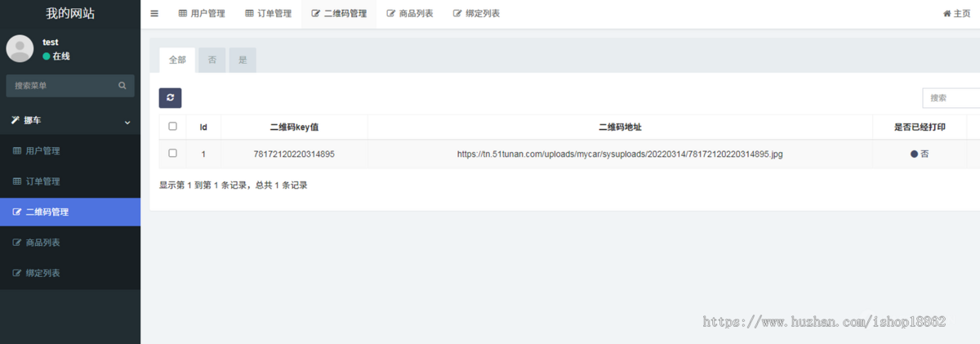Image resolution: width=980 pixels, height=344 pixels.
Task: Switch to the 用户管理 top tab
Action: click(x=201, y=14)
